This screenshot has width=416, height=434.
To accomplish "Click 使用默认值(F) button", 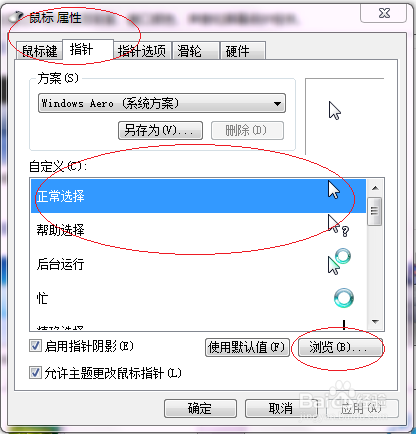I will pyautogui.click(x=247, y=348).
